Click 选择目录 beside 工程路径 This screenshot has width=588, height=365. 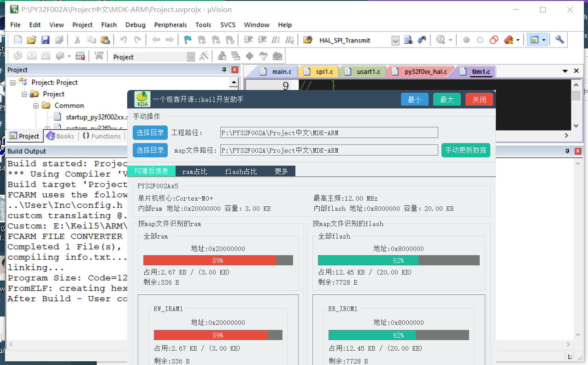click(x=150, y=133)
